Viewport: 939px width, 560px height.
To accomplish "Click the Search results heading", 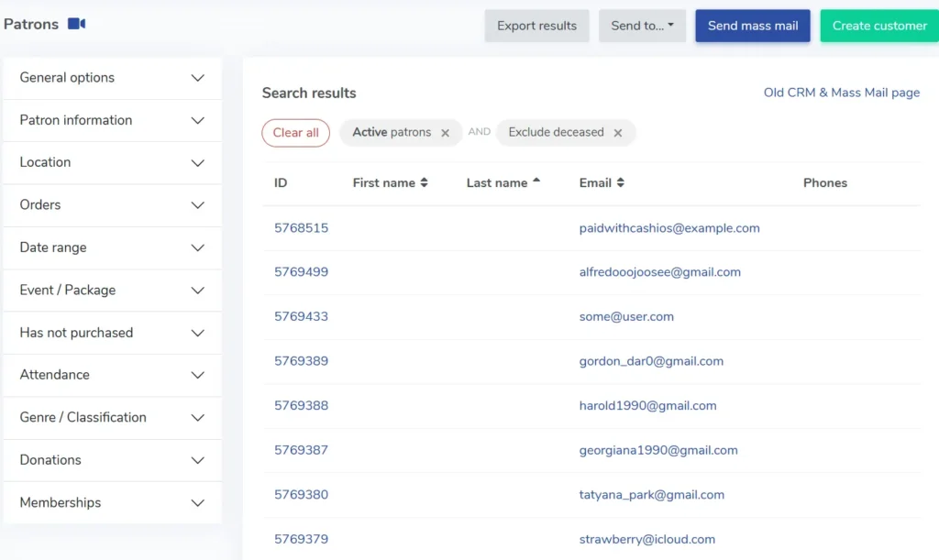I will click(309, 93).
